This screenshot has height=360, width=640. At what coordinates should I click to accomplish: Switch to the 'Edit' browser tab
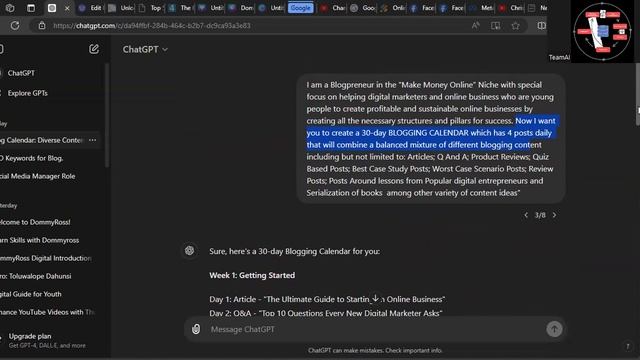(x=91, y=8)
